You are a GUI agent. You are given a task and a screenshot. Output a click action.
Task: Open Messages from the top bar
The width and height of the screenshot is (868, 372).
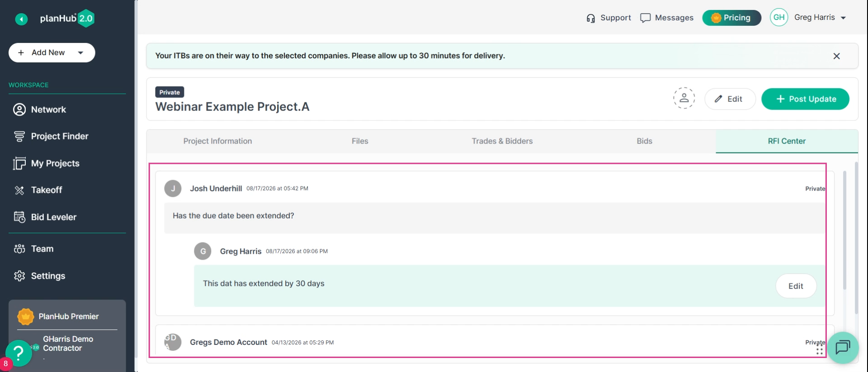[x=667, y=18]
